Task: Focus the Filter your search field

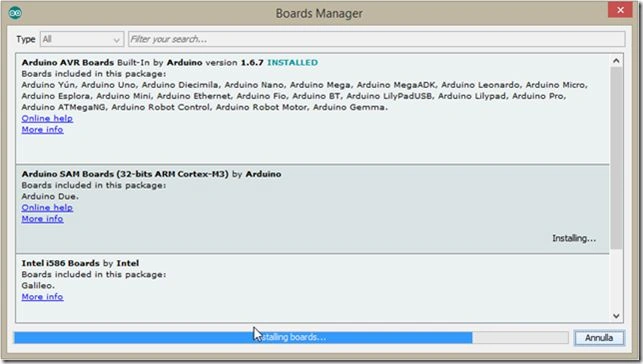Action: pyautogui.click(x=376, y=39)
